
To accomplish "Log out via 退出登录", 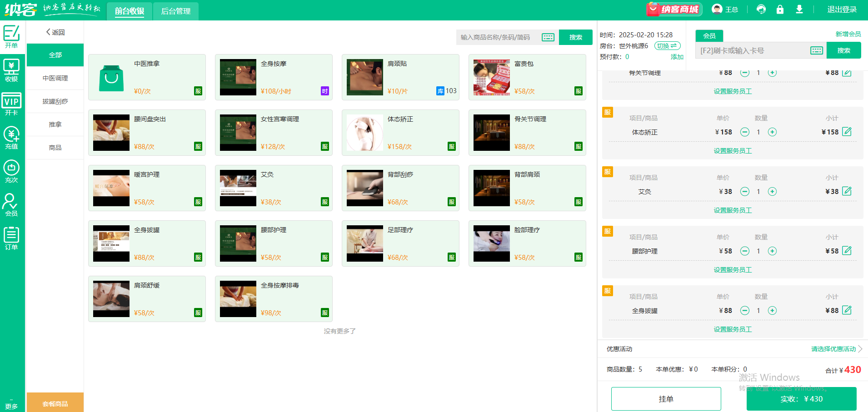I will pos(842,9).
